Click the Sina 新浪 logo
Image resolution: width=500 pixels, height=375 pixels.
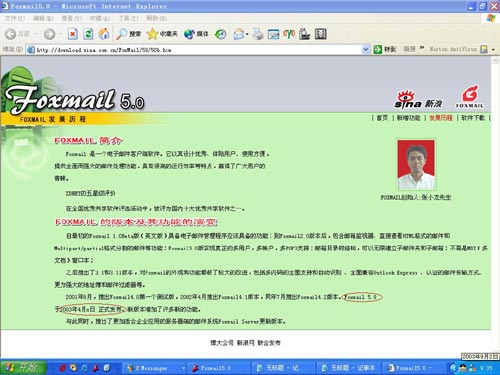418,99
